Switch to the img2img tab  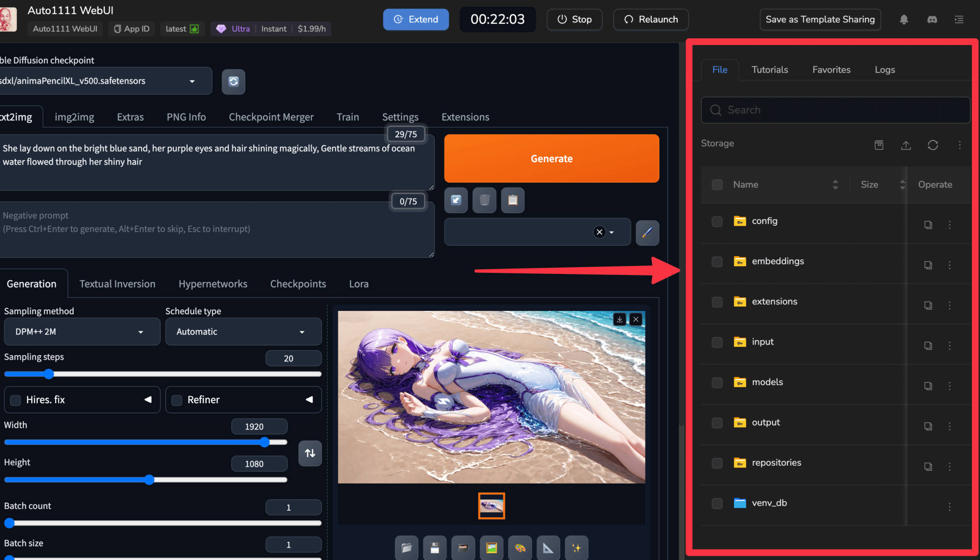pos(74,116)
